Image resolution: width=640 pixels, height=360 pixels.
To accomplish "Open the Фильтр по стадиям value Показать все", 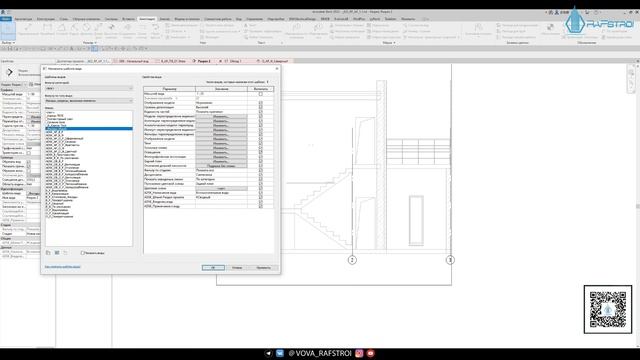I will pyautogui.click(x=221, y=170).
